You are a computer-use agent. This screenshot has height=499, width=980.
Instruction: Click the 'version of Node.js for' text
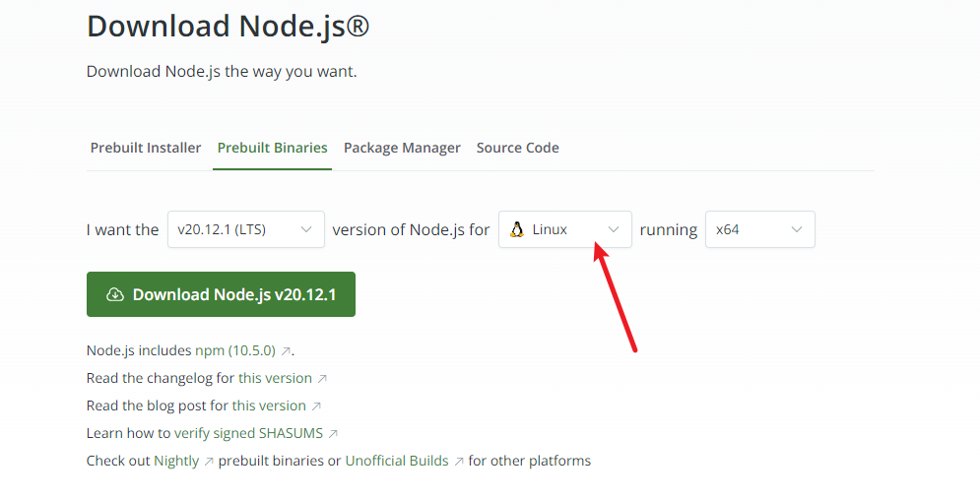[411, 230]
